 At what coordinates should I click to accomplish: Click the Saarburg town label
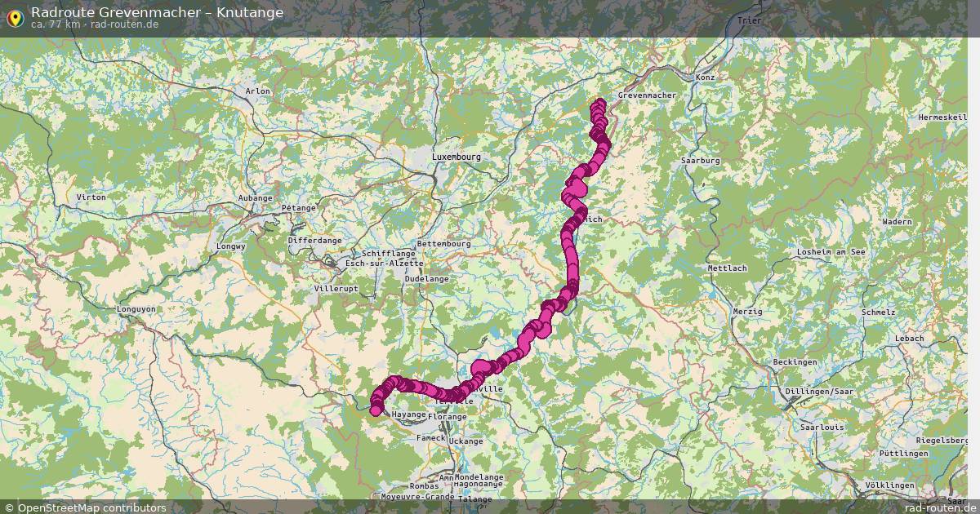click(x=701, y=161)
